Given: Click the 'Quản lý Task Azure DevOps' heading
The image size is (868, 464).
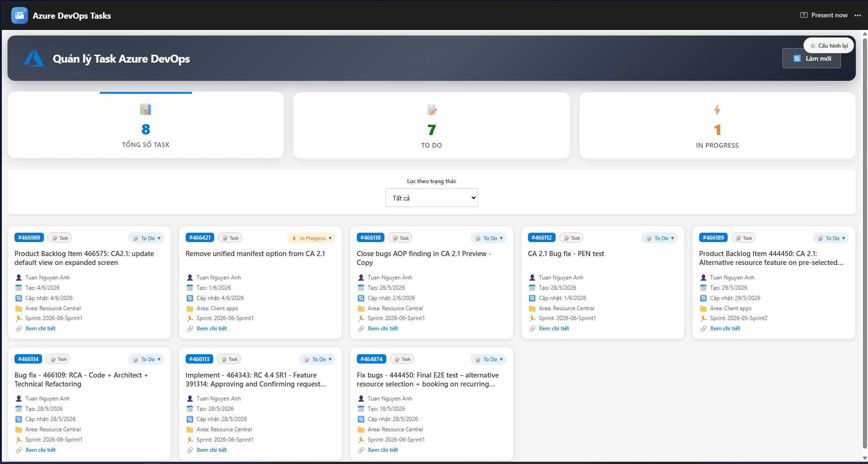Looking at the screenshot, I should [121, 59].
